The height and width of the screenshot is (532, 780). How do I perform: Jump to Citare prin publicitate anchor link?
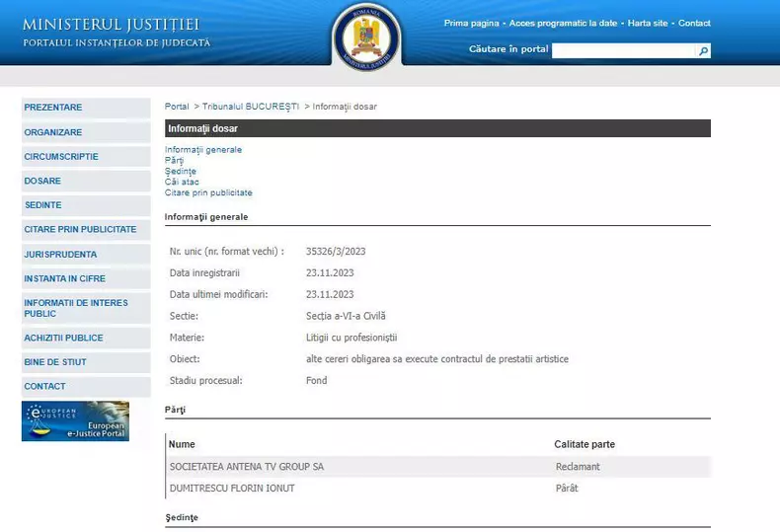[208, 192]
